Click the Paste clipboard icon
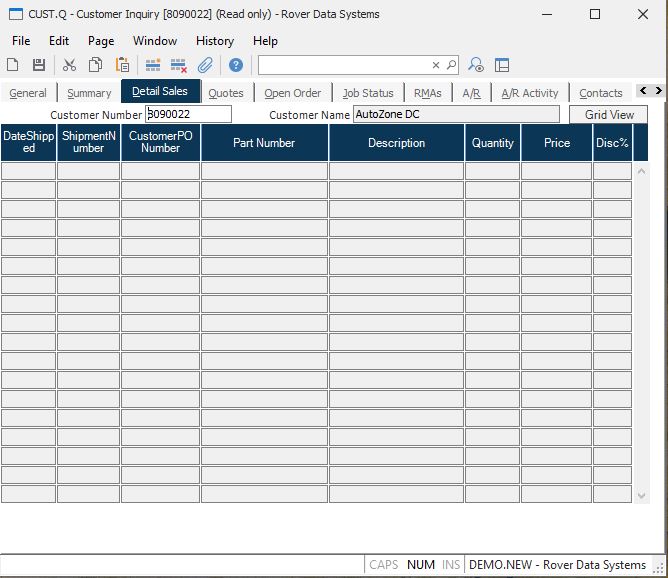Viewport: 668px width, 578px height. (x=122, y=65)
